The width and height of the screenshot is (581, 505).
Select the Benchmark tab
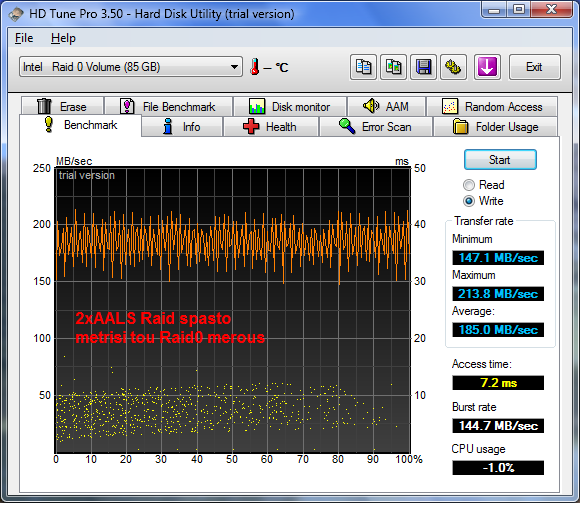click(80, 125)
